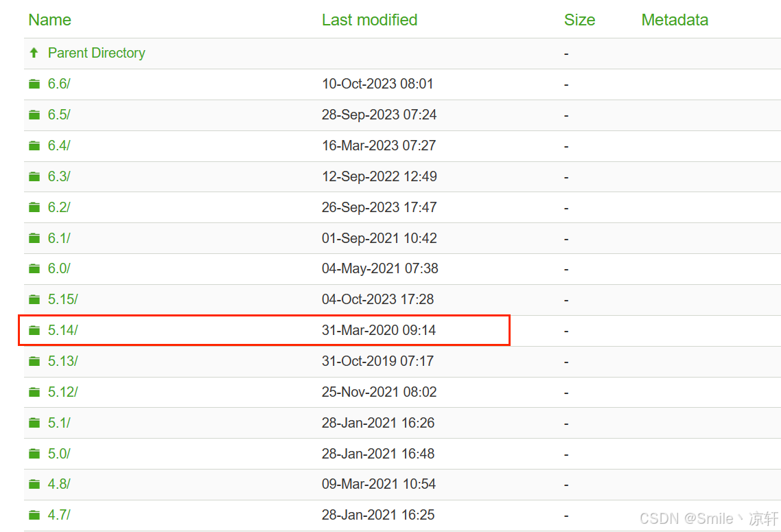Click the folder icon beside 4.8/
Viewport: 781px width, 532px height.
click(x=34, y=484)
